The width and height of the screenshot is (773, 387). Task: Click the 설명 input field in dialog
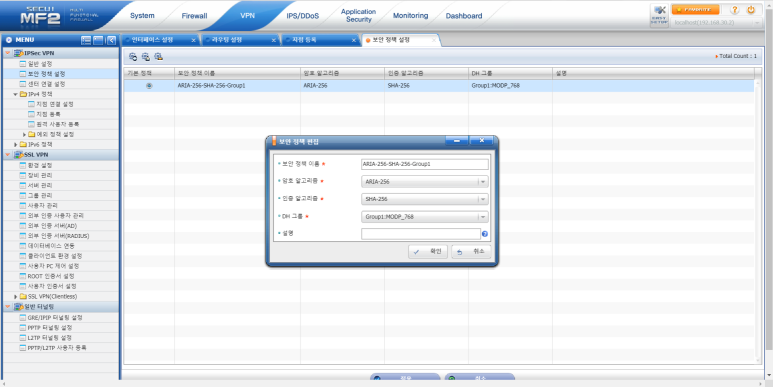pos(421,234)
